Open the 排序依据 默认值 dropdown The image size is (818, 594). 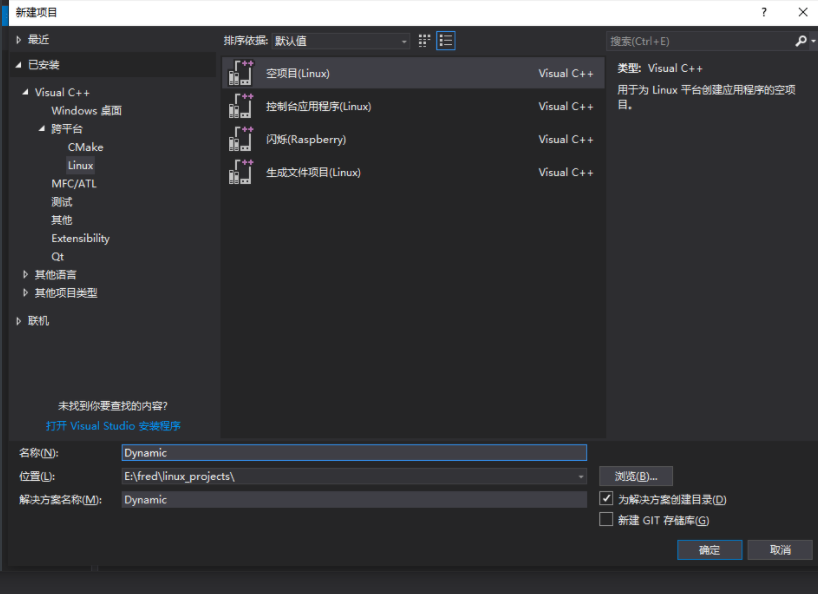(x=341, y=41)
